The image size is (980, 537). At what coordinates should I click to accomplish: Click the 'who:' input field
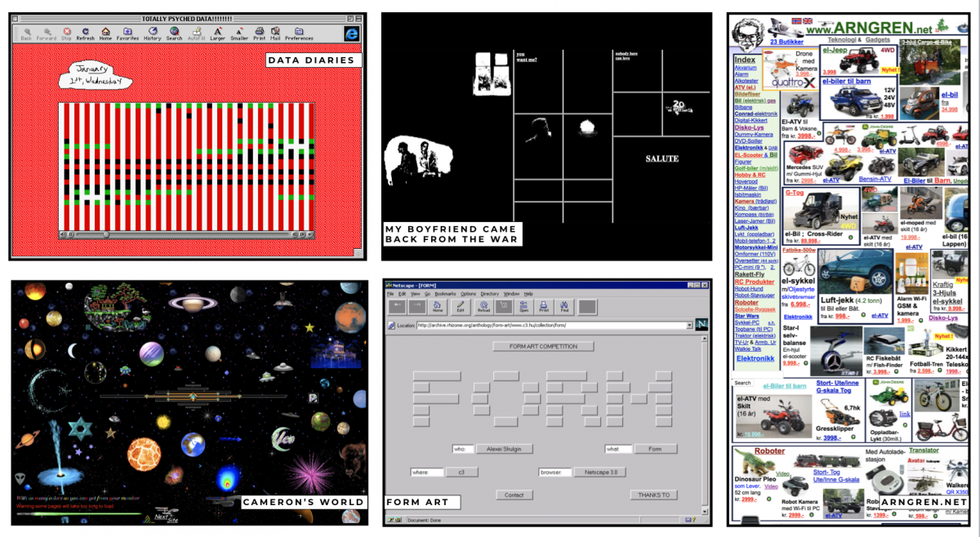[x=463, y=449]
